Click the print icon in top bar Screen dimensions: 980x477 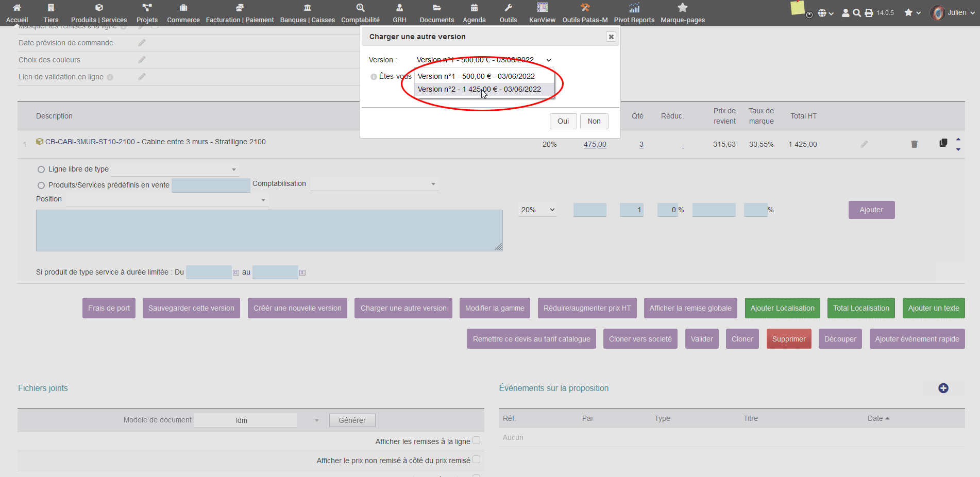869,13
